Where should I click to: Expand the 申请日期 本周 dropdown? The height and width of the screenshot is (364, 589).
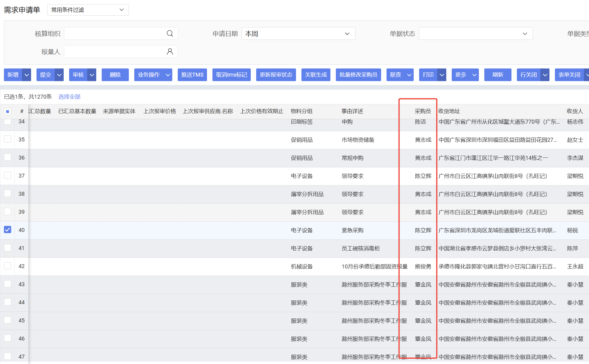click(x=298, y=33)
